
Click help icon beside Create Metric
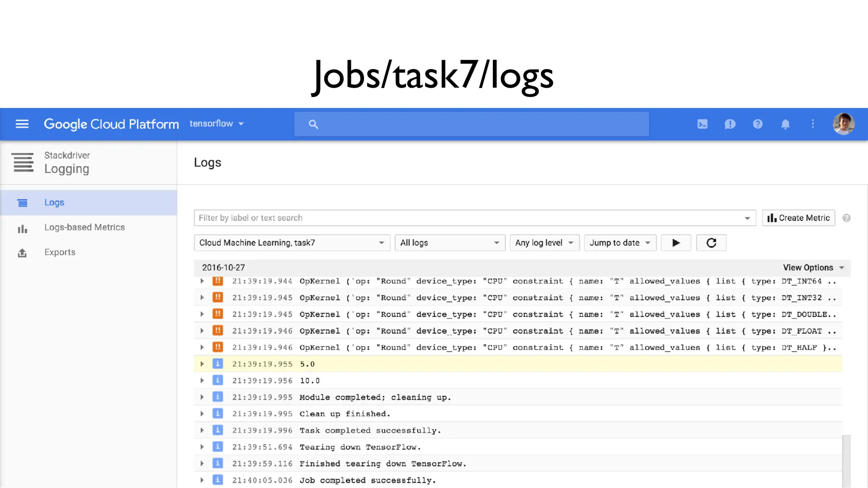846,218
